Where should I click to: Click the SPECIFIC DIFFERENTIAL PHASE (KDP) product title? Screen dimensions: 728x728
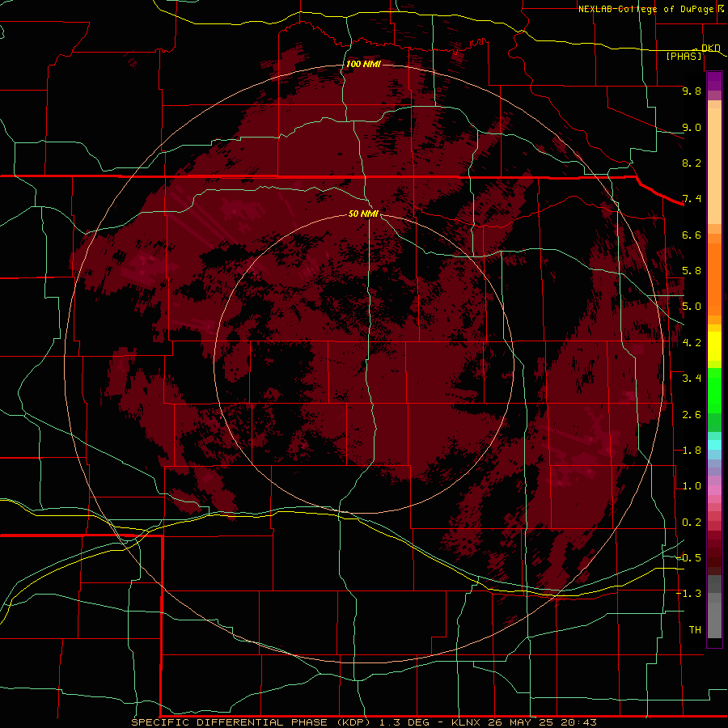[252, 722]
